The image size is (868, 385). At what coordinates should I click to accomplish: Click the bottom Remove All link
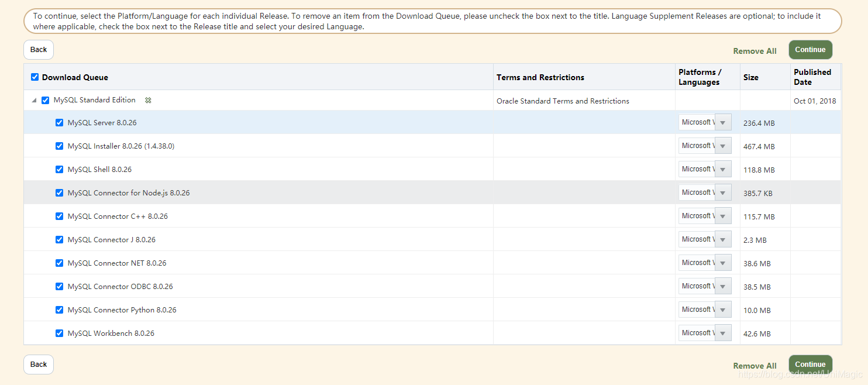click(755, 366)
